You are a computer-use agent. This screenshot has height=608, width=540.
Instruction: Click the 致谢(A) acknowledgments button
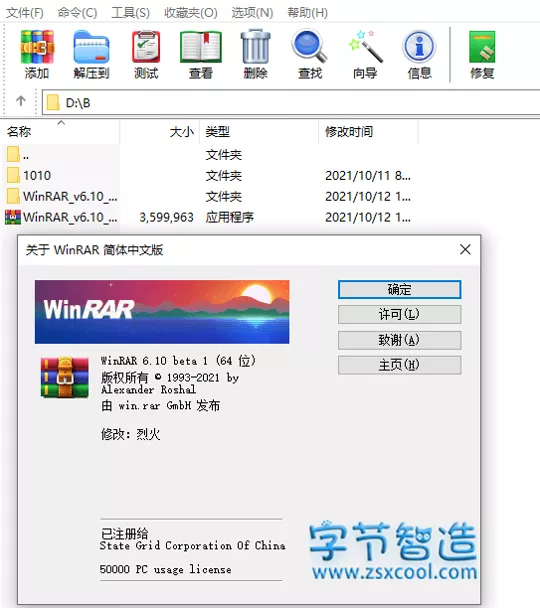[399, 340]
